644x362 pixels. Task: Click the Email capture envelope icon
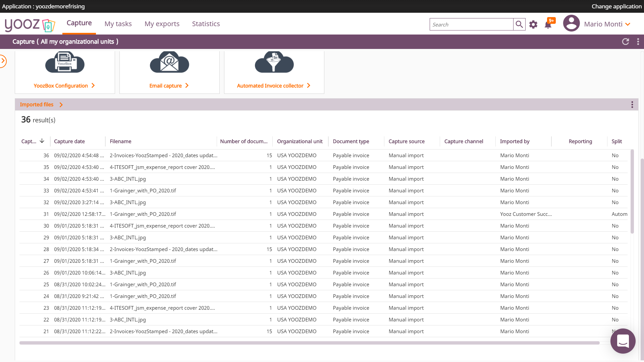point(169,62)
